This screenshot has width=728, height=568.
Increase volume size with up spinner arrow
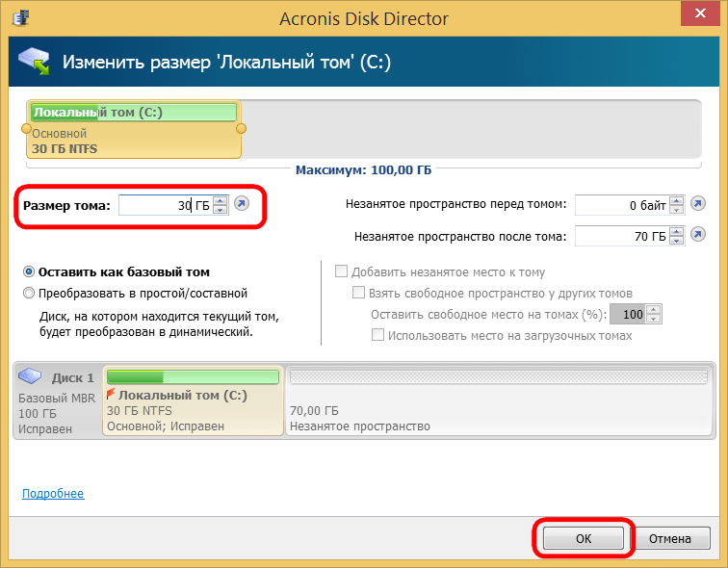[x=221, y=200]
